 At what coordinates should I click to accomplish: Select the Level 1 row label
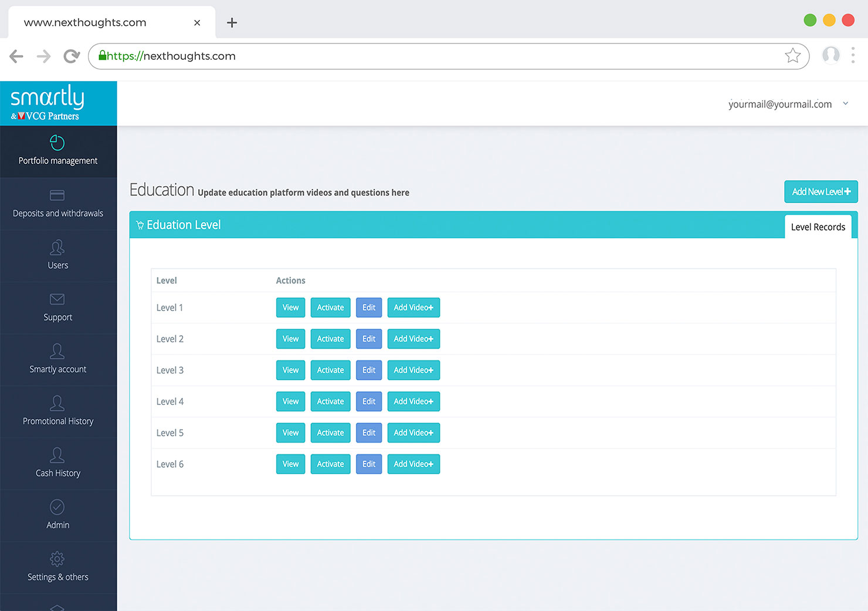(169, 308)
